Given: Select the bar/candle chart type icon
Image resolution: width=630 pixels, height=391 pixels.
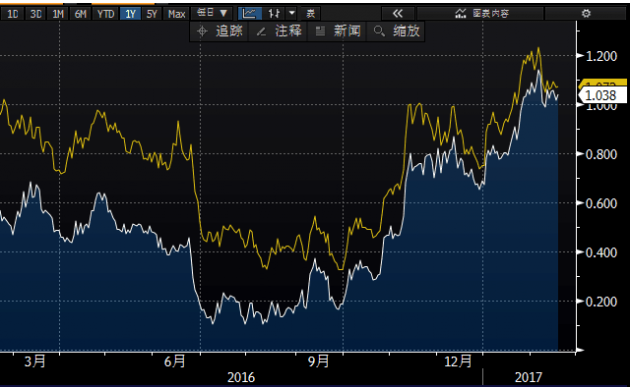Looking at the screenshot, I should (x=274, y=14).
